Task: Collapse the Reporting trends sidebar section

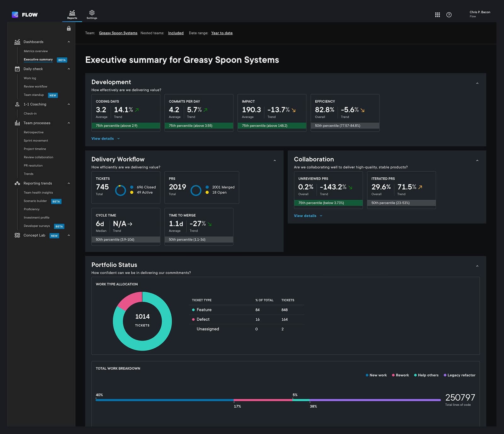Action: point(69,183)
